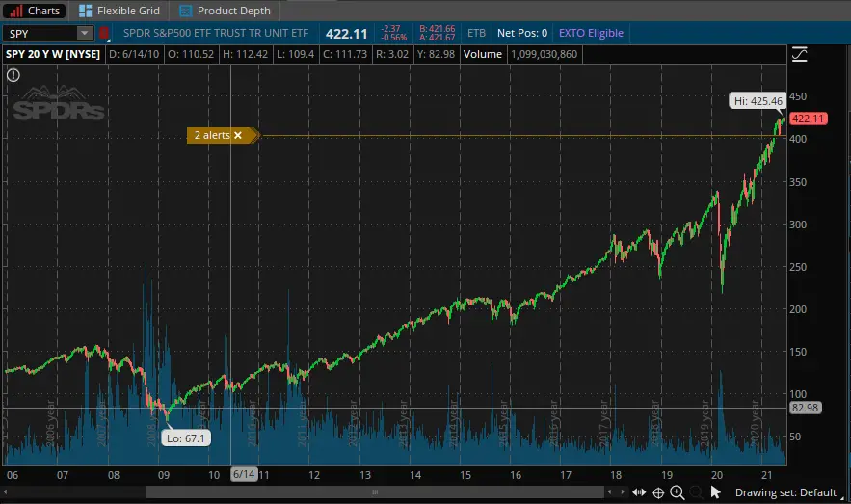
Task: Click the 15 year label on time axis
Action: (465, 475)
